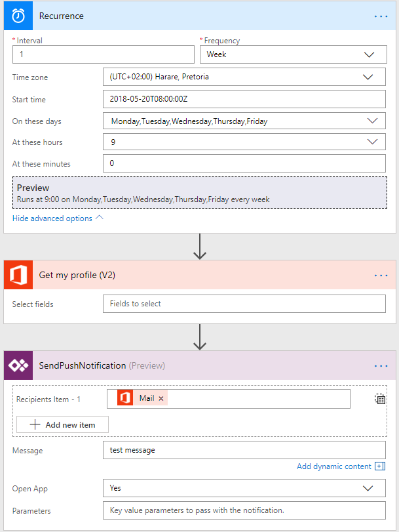Screen dimensions: 399x532
Task: Click the Office icon on Get my profile
Action: (18, 276)
